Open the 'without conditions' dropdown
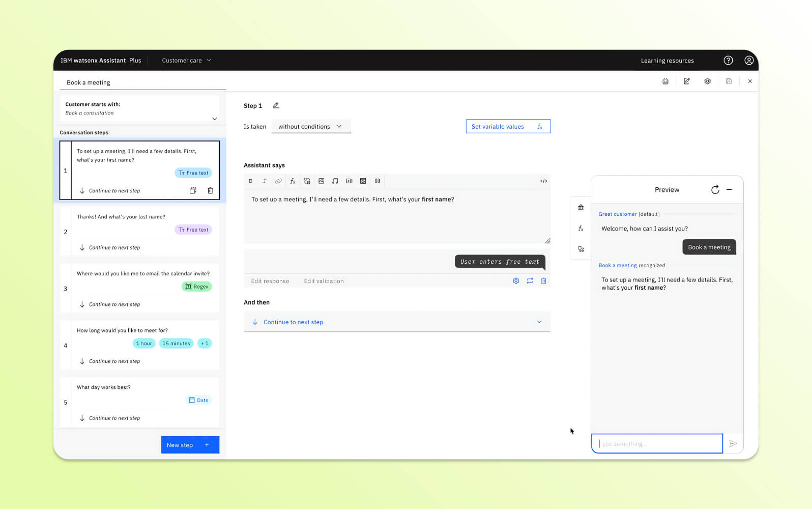The width and height of the screenshot is (812, 509). 311,127
